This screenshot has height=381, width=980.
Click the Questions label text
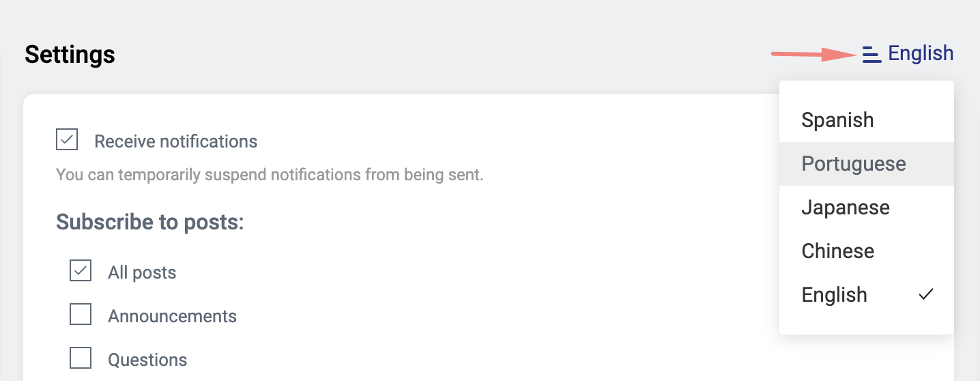[147, 360]
